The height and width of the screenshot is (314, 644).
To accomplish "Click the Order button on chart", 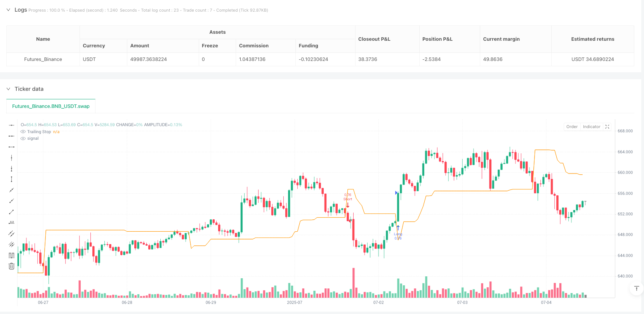I will pos(572,127).
